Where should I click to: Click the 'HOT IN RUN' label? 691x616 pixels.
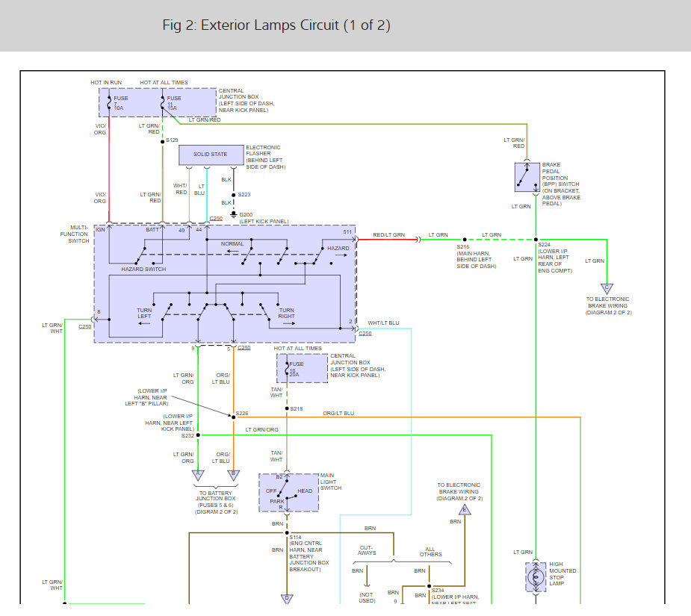106,82
